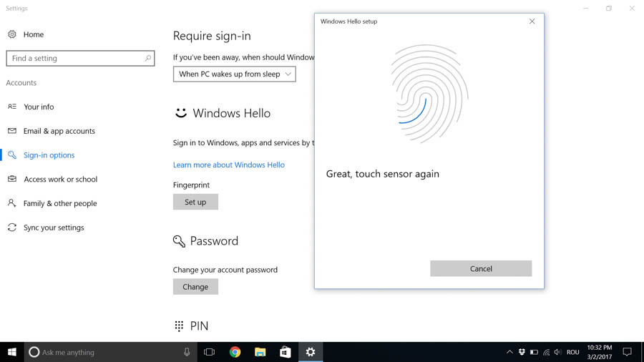Click the "Accounts" section label

21,83
